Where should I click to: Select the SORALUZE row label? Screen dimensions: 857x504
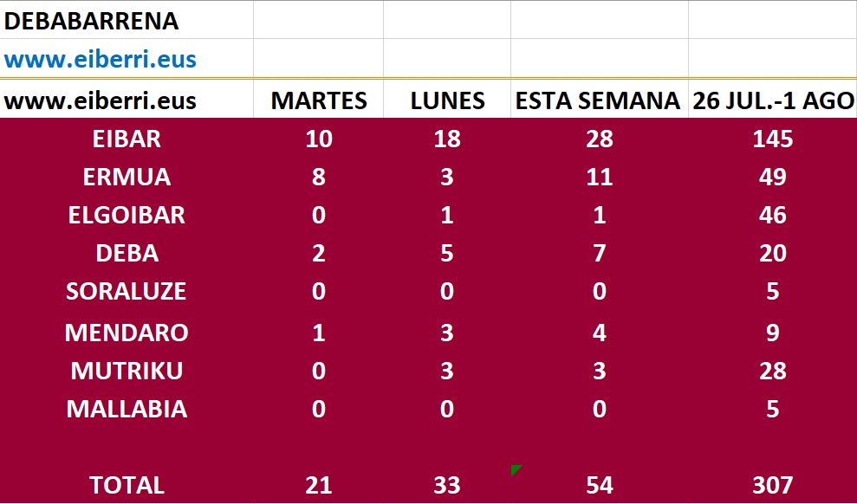[x=127, y=291]
